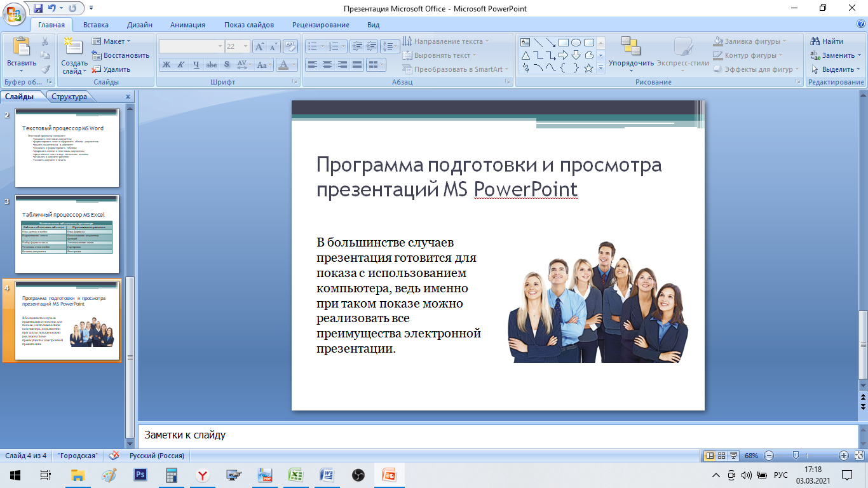868x488 pixels.
Task: Decrease font size with small A
Action: [x=273, y=46]
